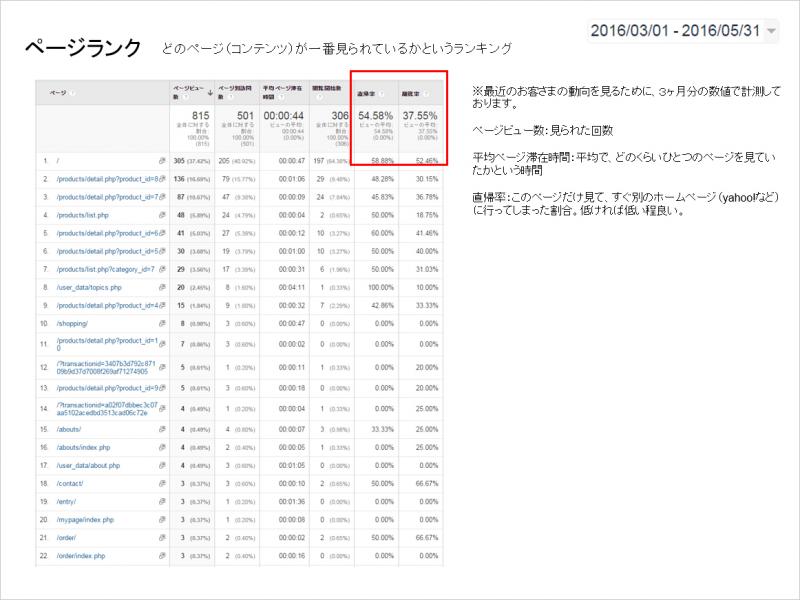Click the pop-out icon beside product_id=8 row

(162, 179)
